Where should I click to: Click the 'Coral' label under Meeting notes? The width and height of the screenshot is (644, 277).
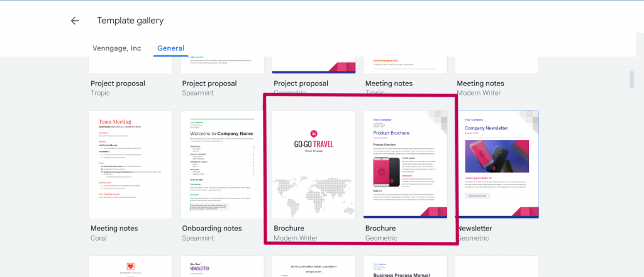tap(99, 238)
